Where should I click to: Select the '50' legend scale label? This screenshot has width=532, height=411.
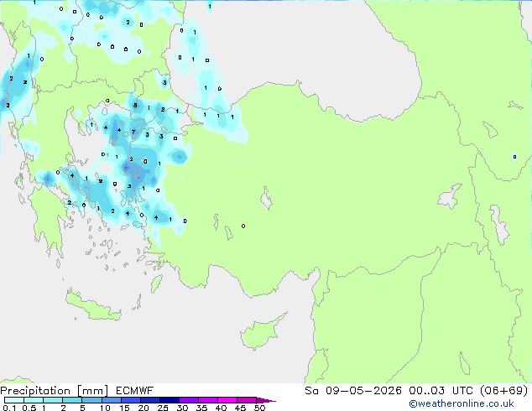(259, 408)
